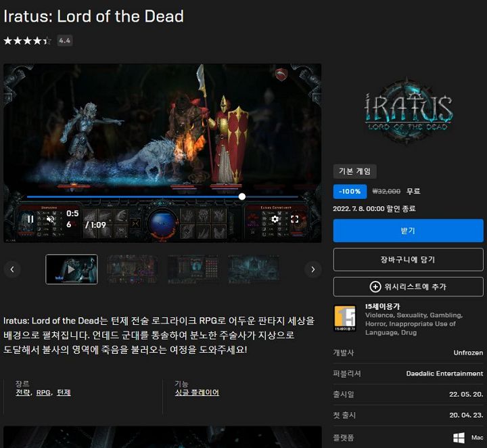Select the fourth screenshot thumbnail
This screenshot has width=487, height=448.
pos(254,269)
